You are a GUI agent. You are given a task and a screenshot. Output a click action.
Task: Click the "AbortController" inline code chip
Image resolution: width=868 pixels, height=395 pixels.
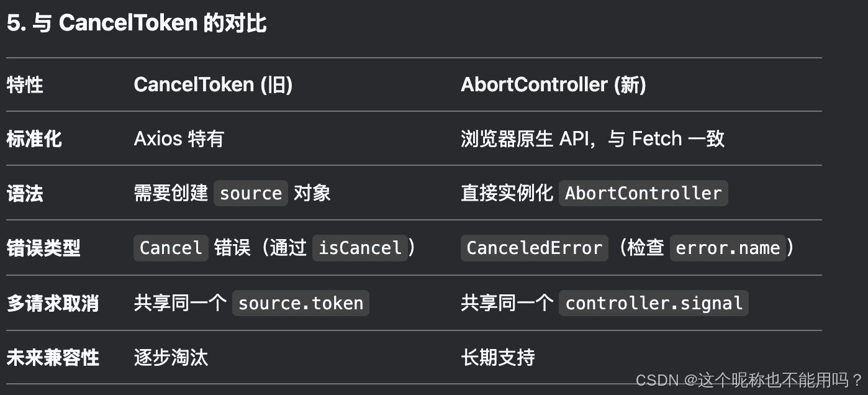643,193
